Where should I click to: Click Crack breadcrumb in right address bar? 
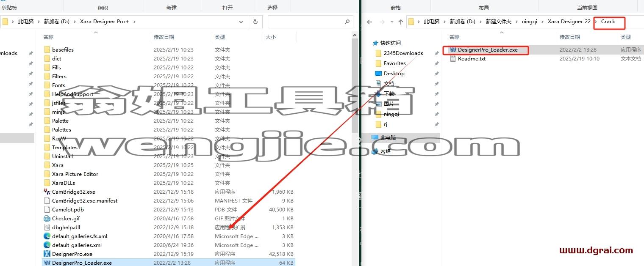click(608, 22)
